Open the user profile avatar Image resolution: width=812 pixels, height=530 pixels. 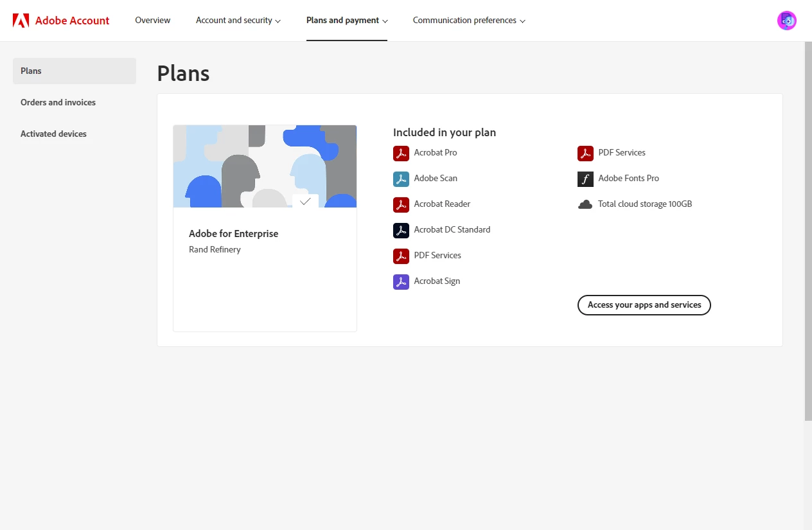coord(786,21)
